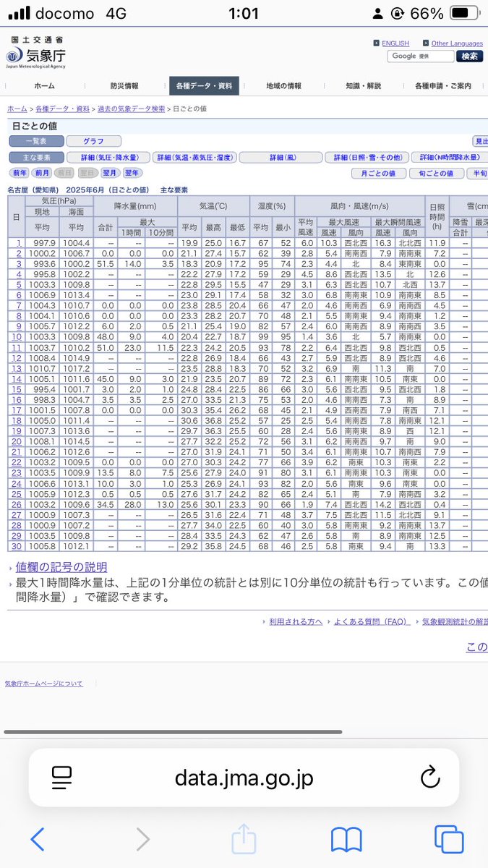This screenshot has width=488, height=868.
Task: Open the 利用される方へ footer link
Action: (296, 621)
